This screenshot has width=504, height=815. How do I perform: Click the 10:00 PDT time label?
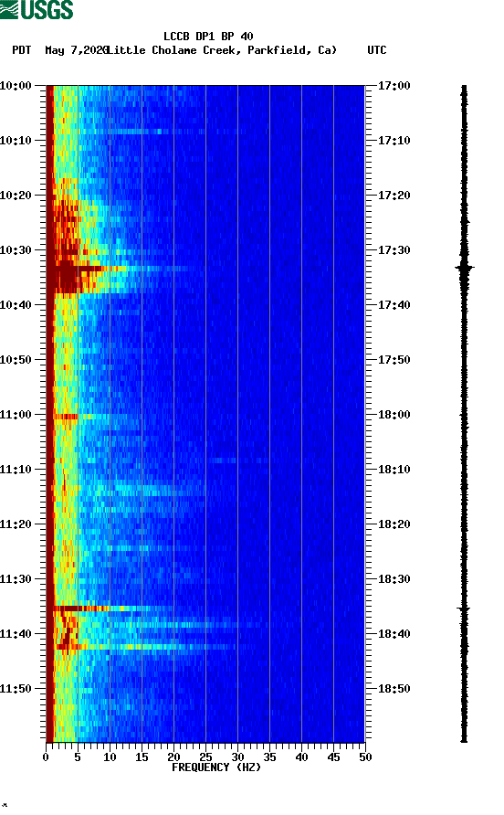pos(16,86)
